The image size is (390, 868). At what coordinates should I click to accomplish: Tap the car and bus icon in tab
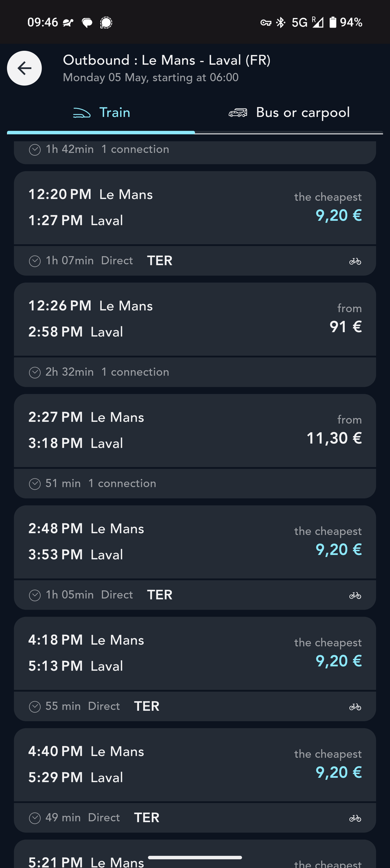coord(238,113)
